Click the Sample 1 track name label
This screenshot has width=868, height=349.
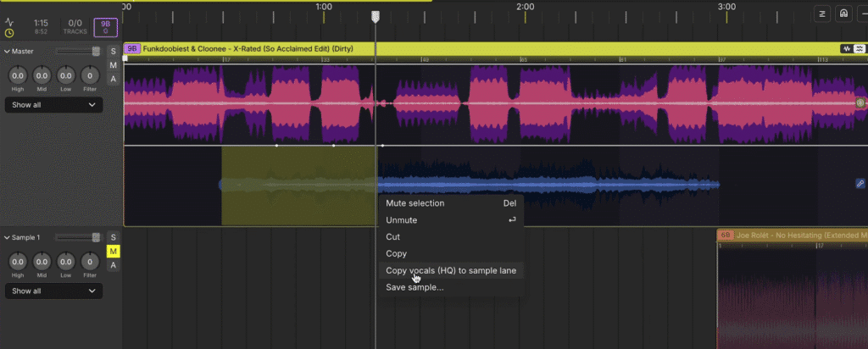pos(26,238)
